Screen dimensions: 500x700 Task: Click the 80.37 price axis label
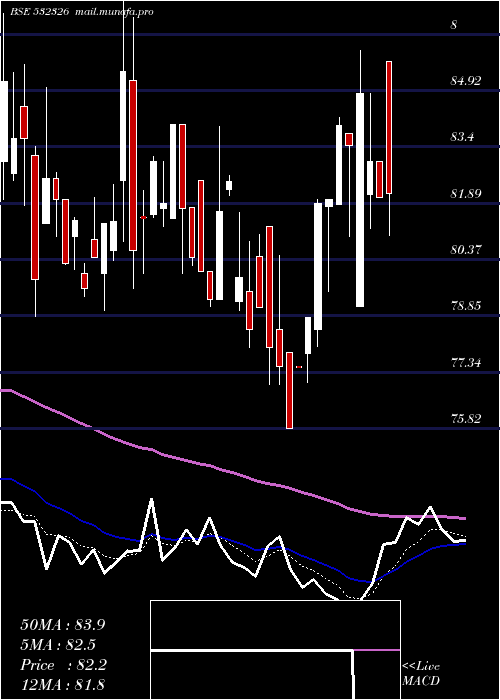point(466,250)
